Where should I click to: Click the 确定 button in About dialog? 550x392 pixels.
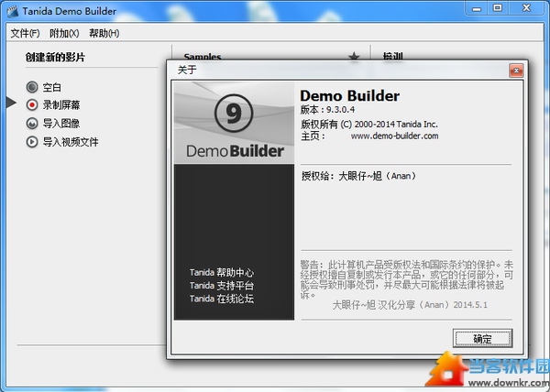(x=483, y=338)
